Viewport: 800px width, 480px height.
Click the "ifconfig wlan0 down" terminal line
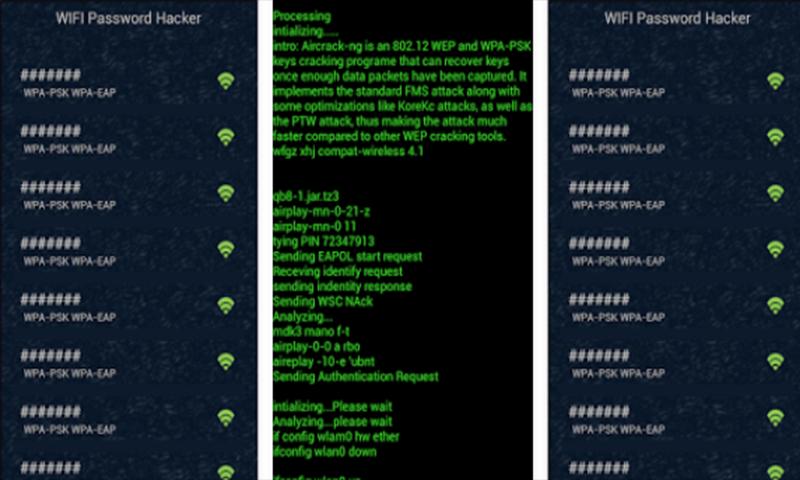click(324, 451)
